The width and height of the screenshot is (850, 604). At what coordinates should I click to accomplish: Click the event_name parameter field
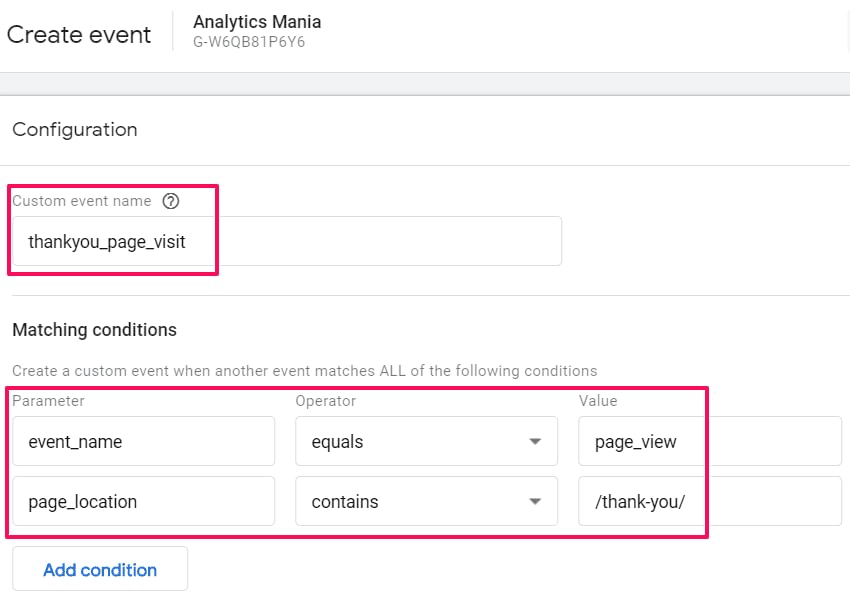click(x=144, y=441)
